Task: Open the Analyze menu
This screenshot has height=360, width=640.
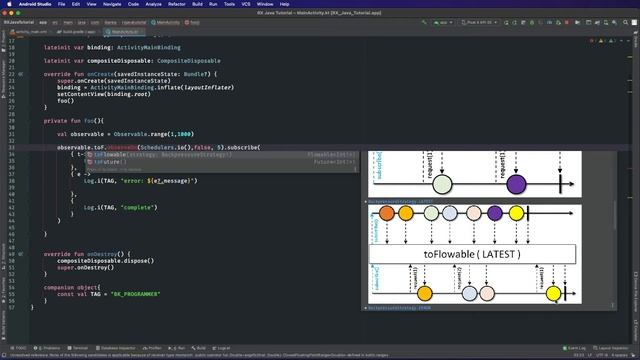Action: click(153, 4)
